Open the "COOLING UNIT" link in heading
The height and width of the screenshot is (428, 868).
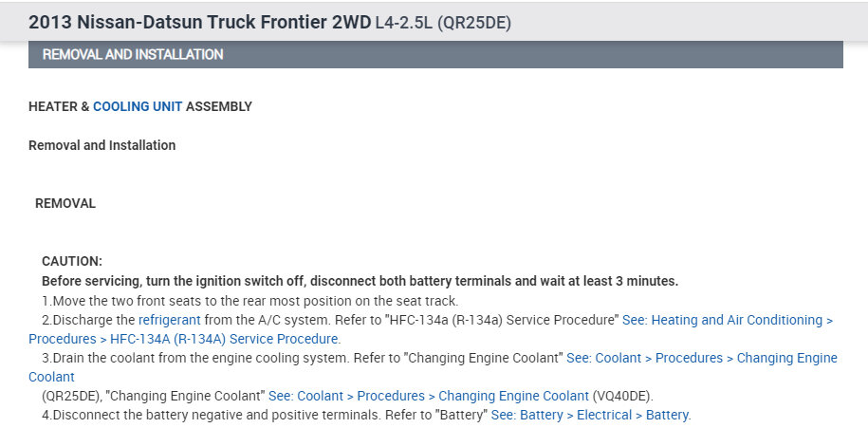tap(138, 107)
